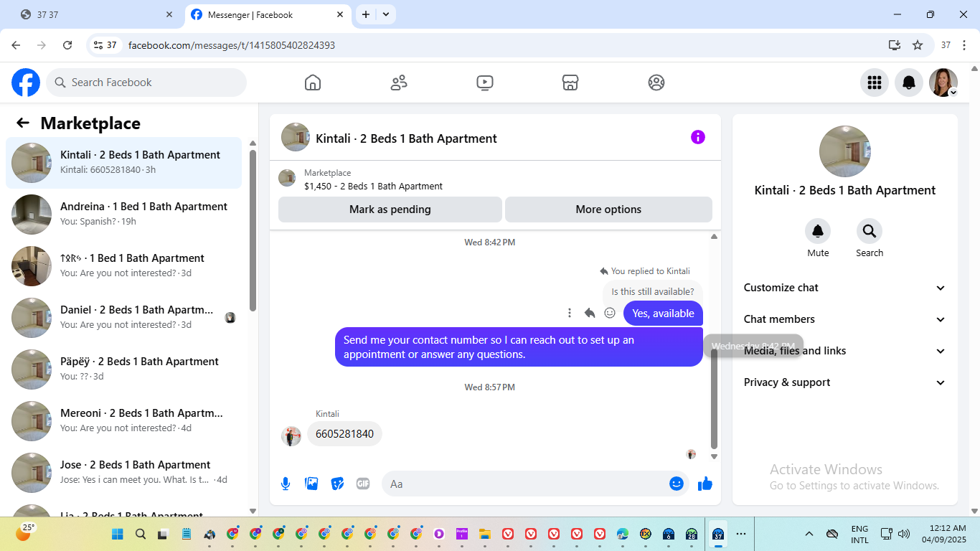Image resolution: width=980 pixels, height=551 pixels.
Task: Open the $1,450 Marketplace listing link
Action: tap(373, 186)
